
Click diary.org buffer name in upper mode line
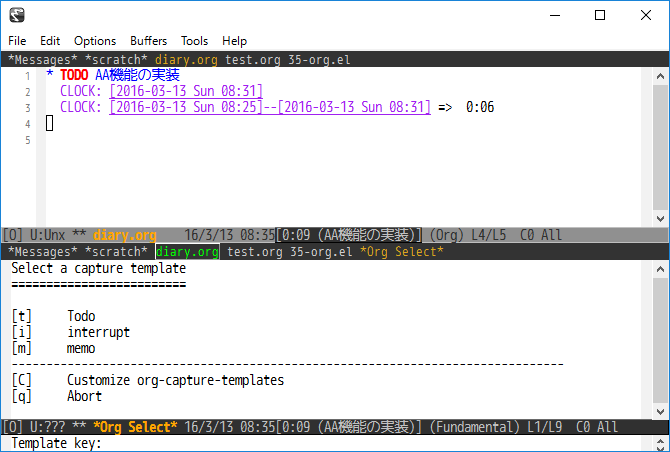[x=125, y=235]
